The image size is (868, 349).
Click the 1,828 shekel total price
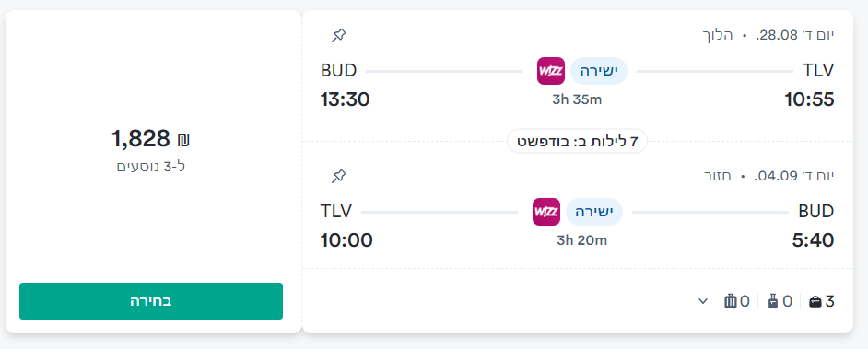click(x=151, y=139)
